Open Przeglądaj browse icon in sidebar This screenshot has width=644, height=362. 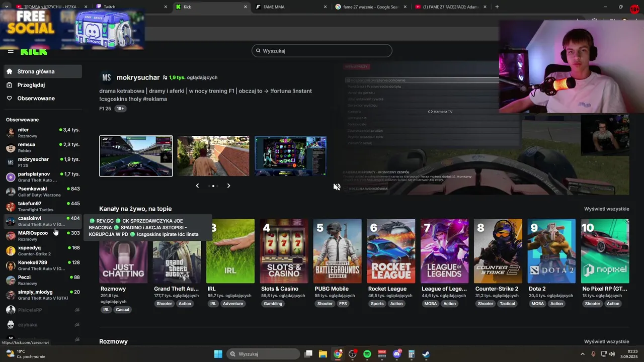pos(10,85)
